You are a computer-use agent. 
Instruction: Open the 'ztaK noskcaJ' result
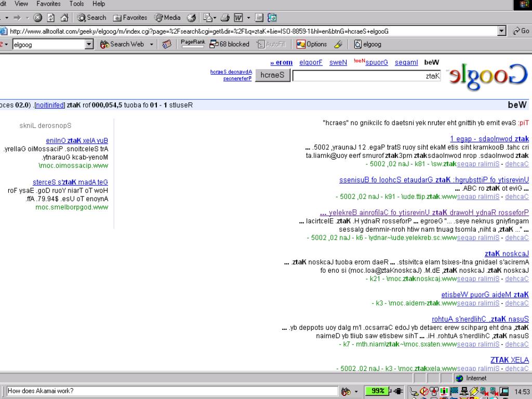pyautogui.click(x=507, y=254)
